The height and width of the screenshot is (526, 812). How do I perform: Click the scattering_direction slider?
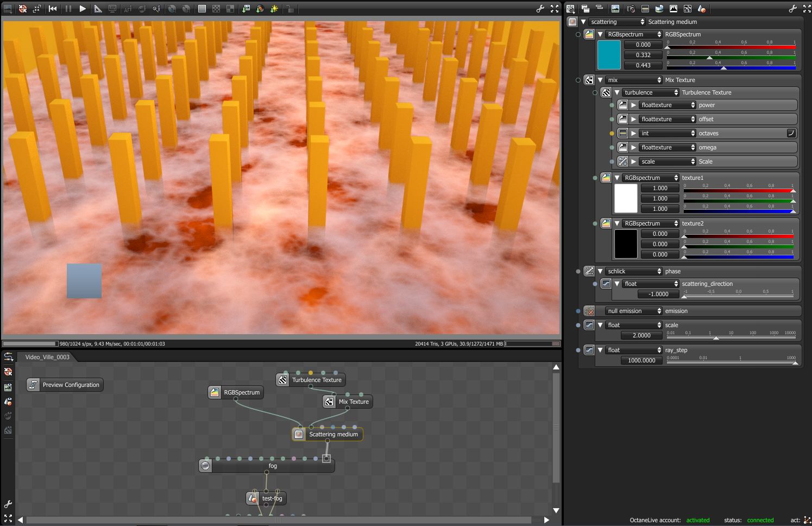coord(739,294)
